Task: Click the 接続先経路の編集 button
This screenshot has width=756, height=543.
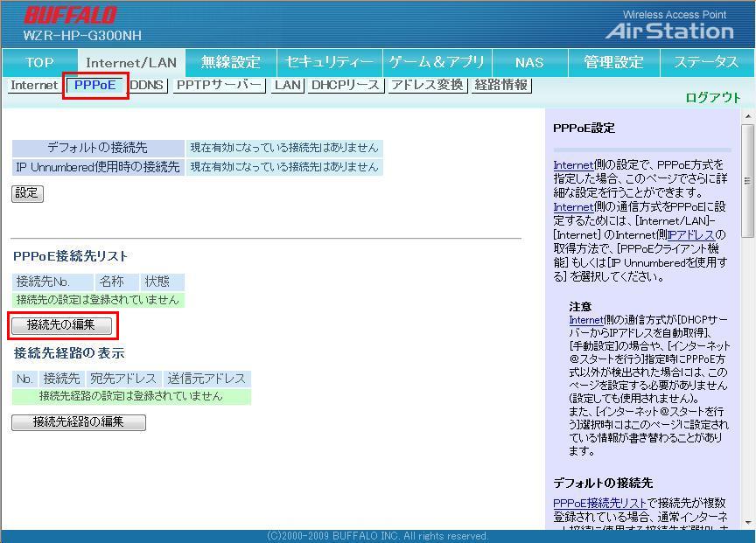Action: coord(79,422)
